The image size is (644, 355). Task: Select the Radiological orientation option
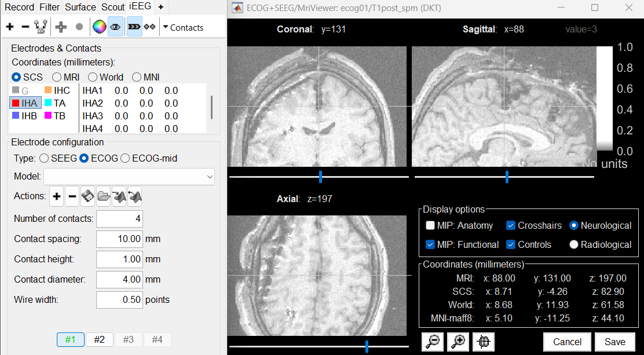(574, 244)
